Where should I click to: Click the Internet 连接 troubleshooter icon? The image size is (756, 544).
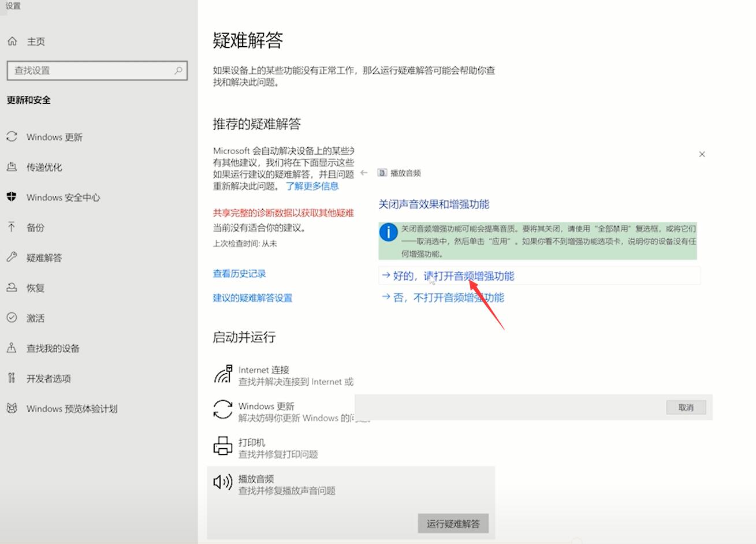(223, 374)
